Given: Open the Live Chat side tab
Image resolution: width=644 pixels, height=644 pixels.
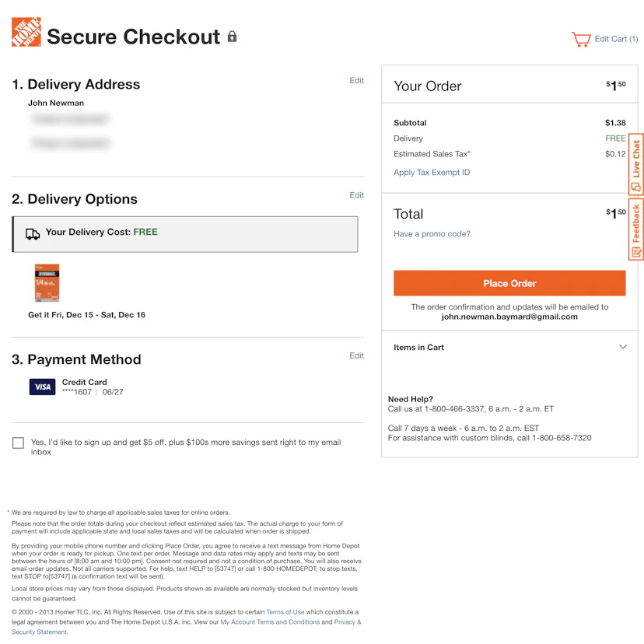Looking at the screenshot, I should pyautogui.click(x=635, y=164).
